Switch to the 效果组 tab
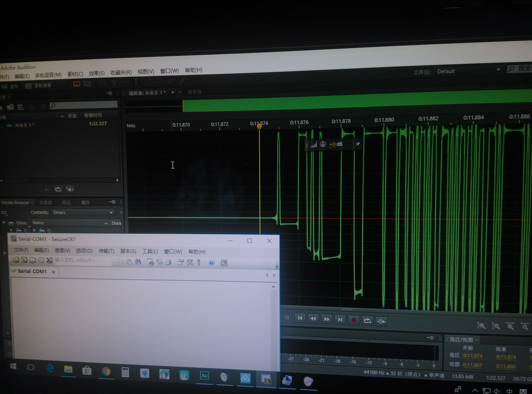This screenshot has height=394, width=532. tap(45, 202)
